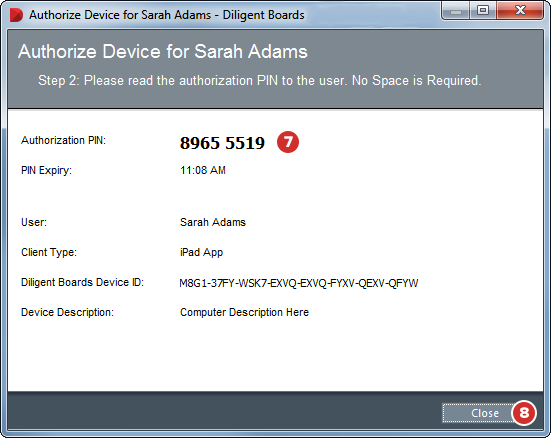Click the Computer Description Here text

244,312
